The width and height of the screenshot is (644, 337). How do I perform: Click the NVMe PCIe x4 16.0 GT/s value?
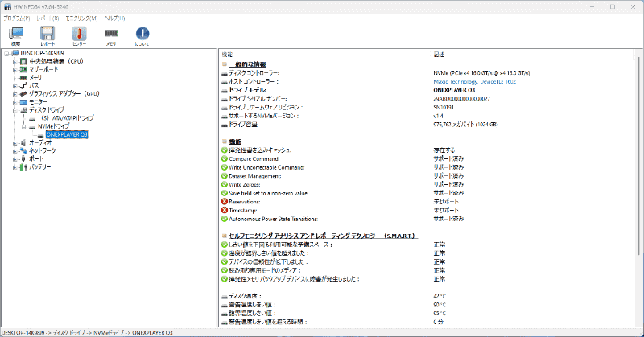[481, 73]
